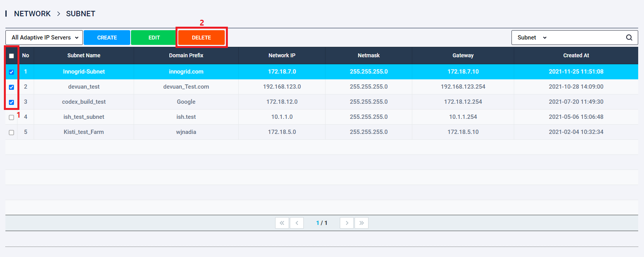Toggle the select-all header checkbox

[12, 56]
